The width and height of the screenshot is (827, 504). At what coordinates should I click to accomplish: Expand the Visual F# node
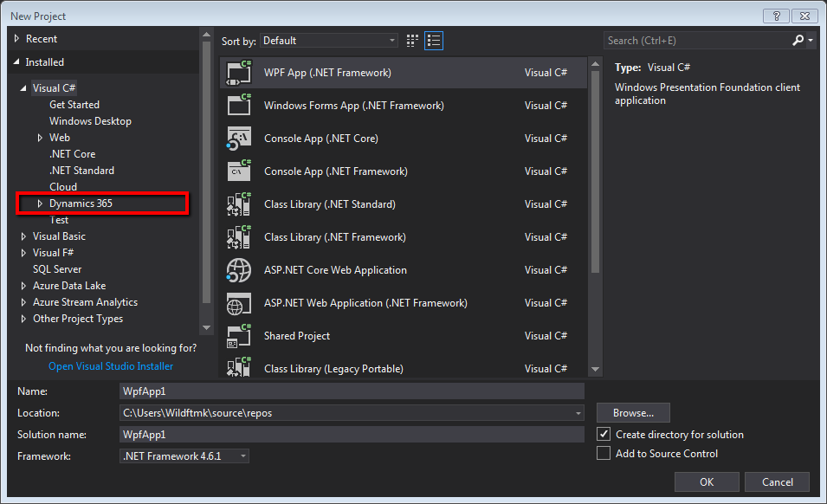click(23, 253)
